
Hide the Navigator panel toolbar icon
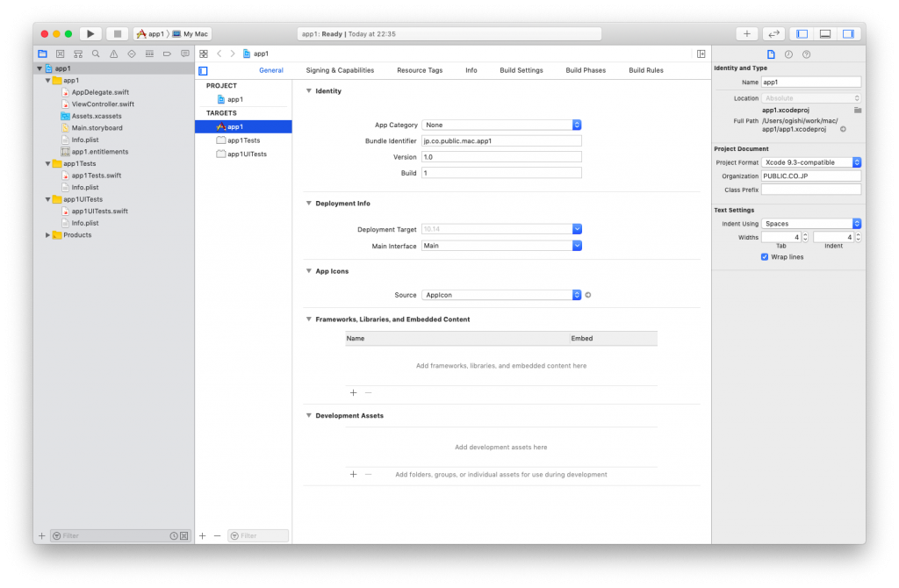coord(802,34)
